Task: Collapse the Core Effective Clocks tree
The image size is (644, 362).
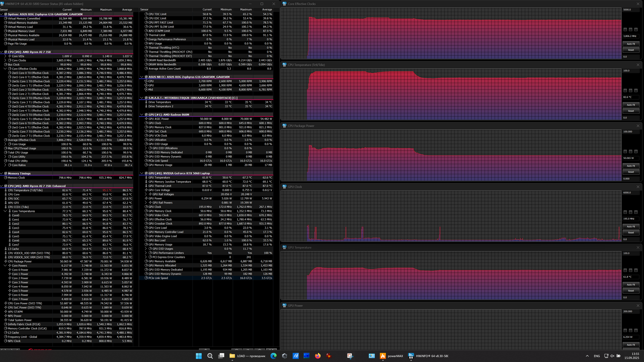Action: point(5,69)
